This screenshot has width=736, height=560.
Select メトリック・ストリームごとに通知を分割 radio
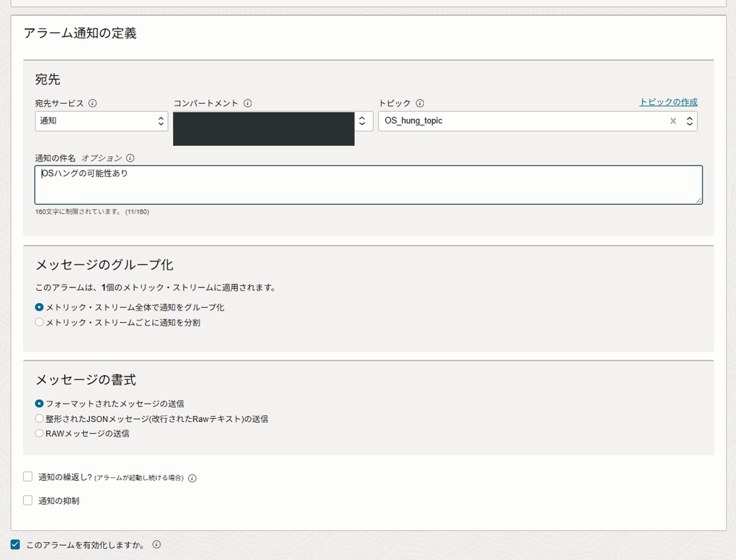tap(39, 322)
